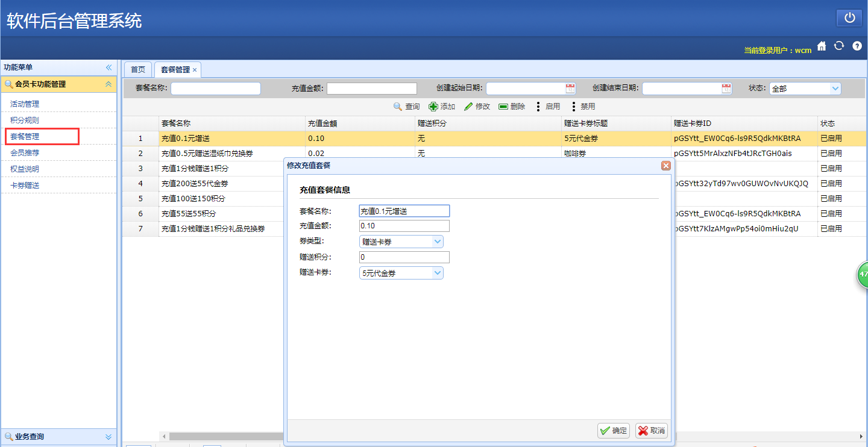
Task: Open calendar for 创建起始日期
Action: 570,89
